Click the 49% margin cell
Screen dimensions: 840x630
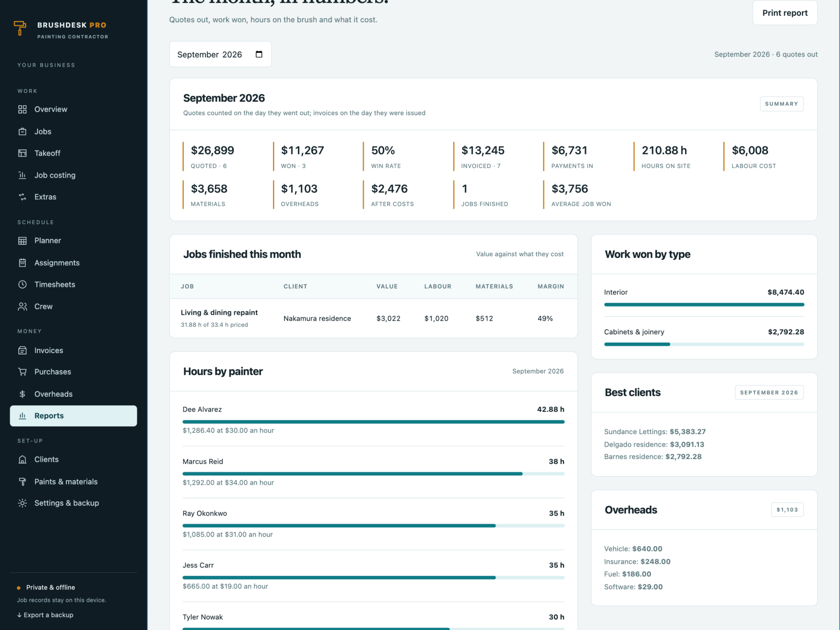tap(545, 318)
